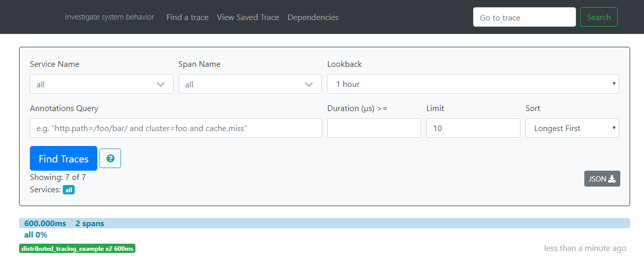Expand the Service Name dropdown chevron

tap(161, 84)
